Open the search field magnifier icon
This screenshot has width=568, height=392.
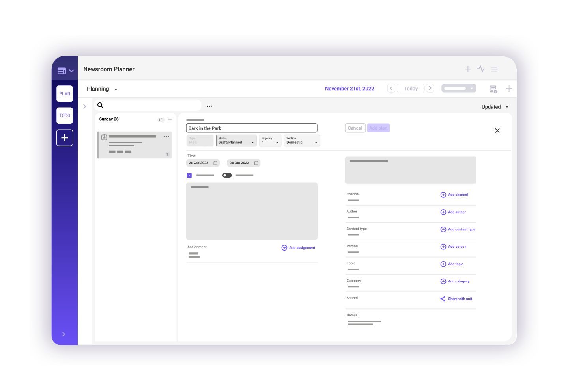(x=101, y=105)
